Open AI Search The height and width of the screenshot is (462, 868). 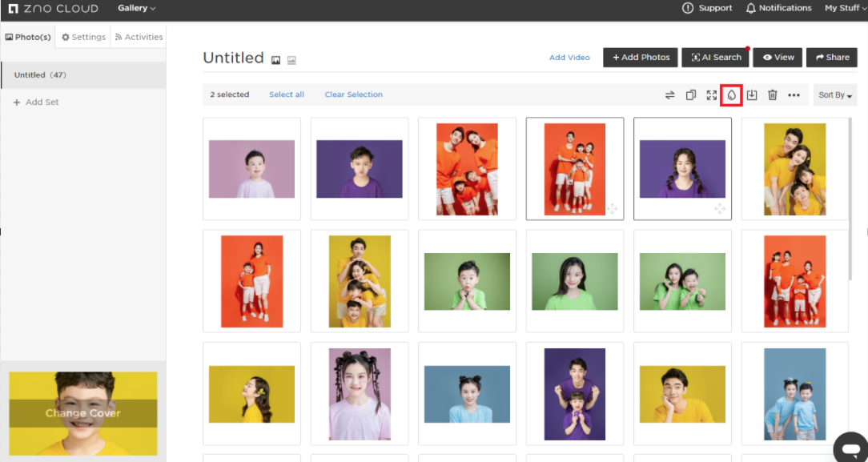[x=715, y=58]
